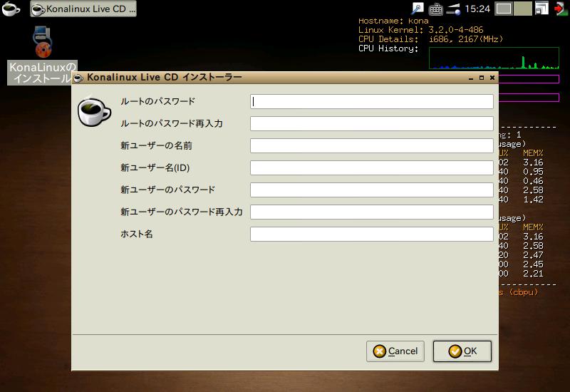Focus the ルートのパスワード input field

tap(371, 101)
